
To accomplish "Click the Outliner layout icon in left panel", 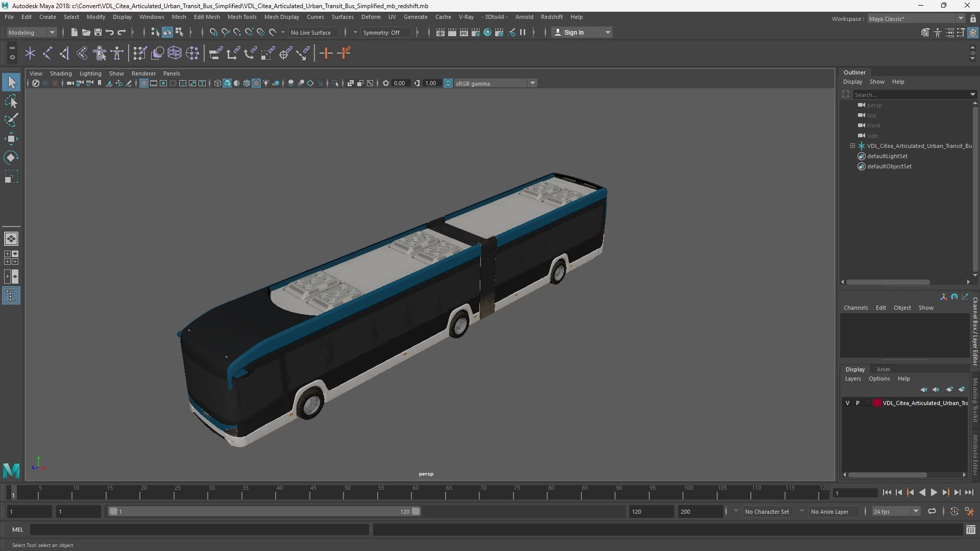I will (x=11, y=296).
